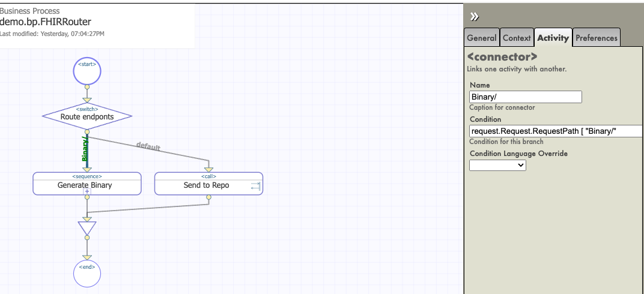
Task: Collapse the properties panel with double-arrow icon
Action: click(474, 16)
